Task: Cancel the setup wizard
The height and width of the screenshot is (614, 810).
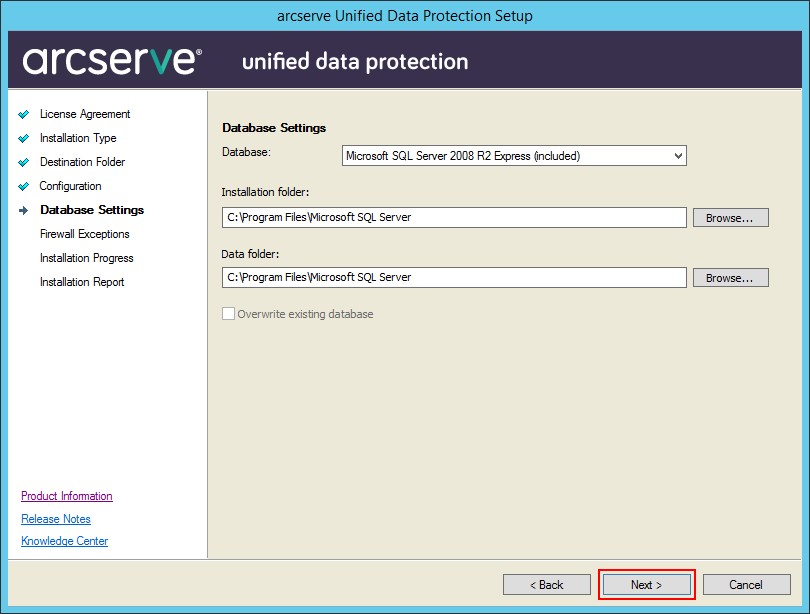Action: [746, 585]
